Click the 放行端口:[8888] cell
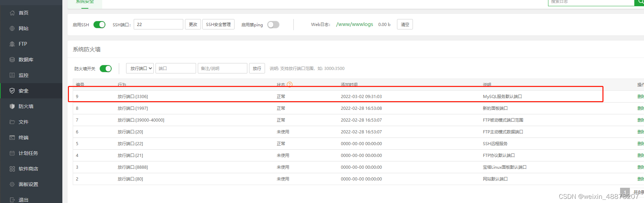 (133, 167)
